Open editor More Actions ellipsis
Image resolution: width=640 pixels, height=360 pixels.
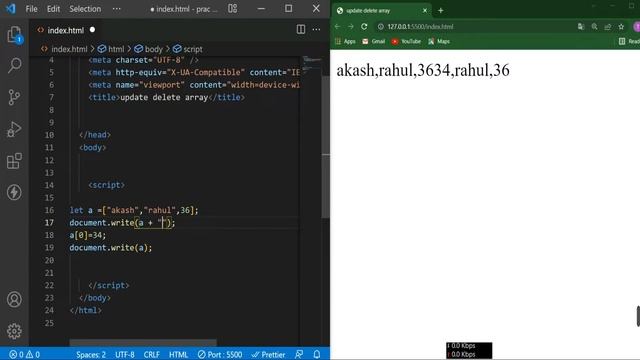click(x=316, y=29)
